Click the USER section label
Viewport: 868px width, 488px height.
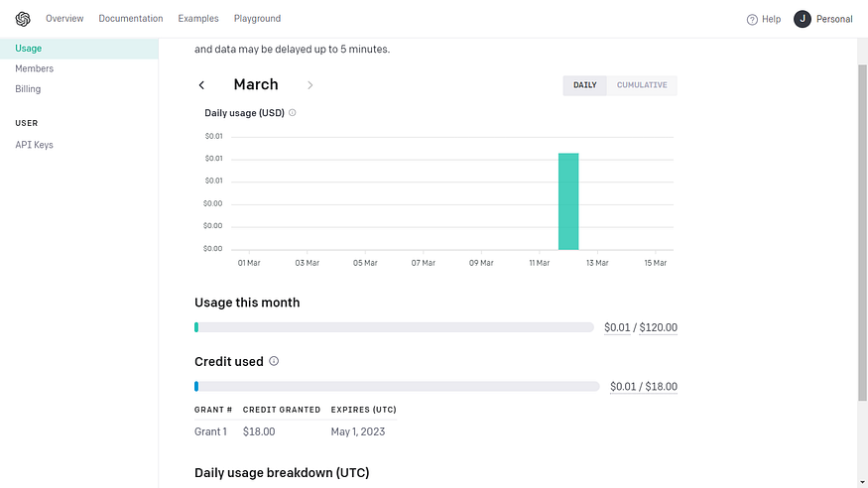27,123
